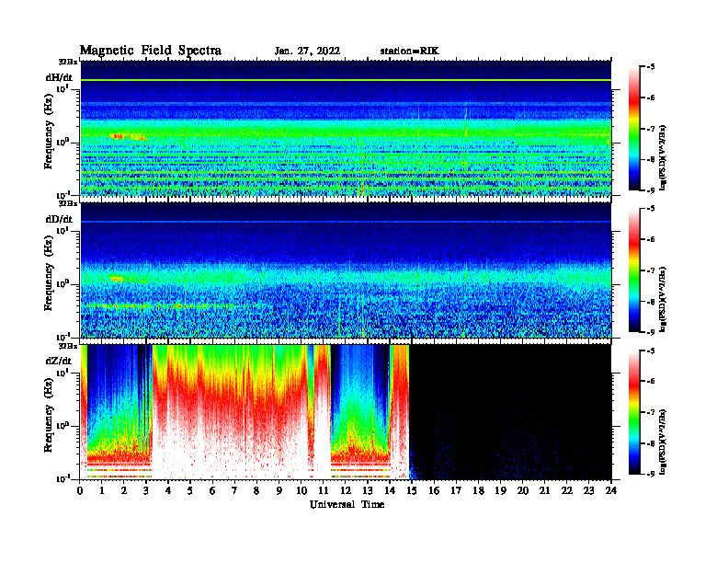
Task: Click hour tick label "0" on time axis
Action: pos(80,491)
